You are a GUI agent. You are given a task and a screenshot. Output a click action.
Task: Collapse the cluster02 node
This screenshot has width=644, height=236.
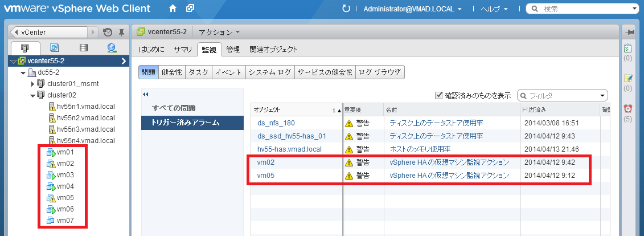[x=33, y=95]
